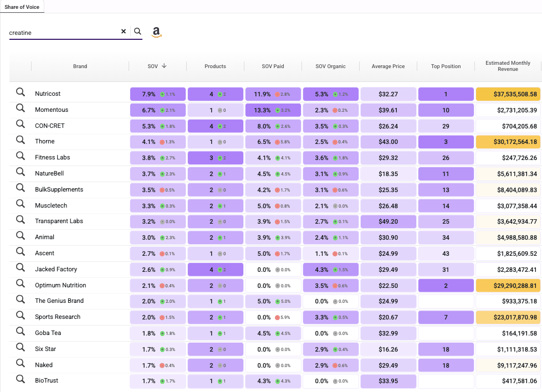Click Sports Research revenue $23,017,870.98
This screenshot has height=392, width=542.
click(508, 317)
